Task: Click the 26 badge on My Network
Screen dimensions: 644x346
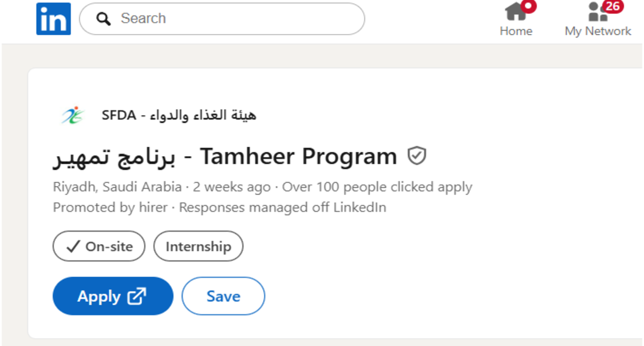Action: [x=612, y=6]
